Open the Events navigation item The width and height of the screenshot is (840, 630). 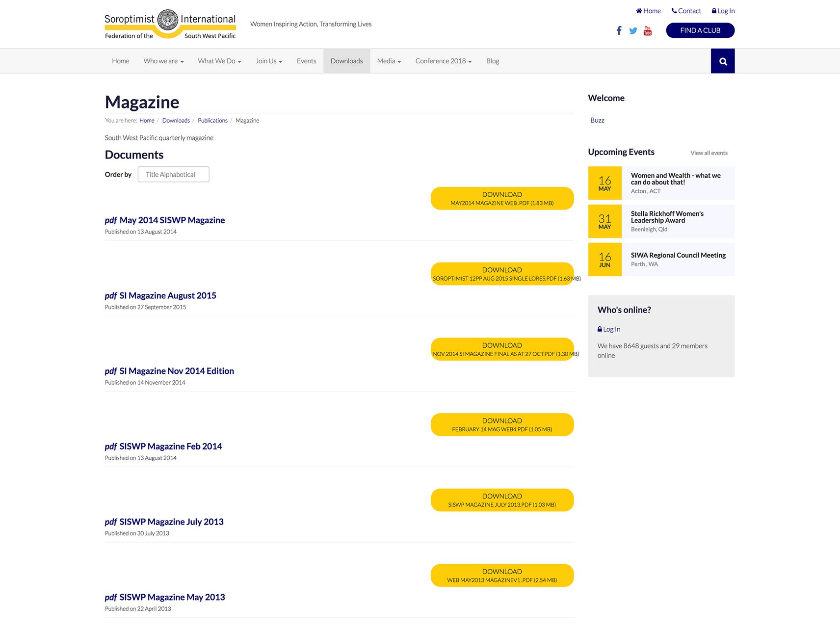tap(306, 61)
